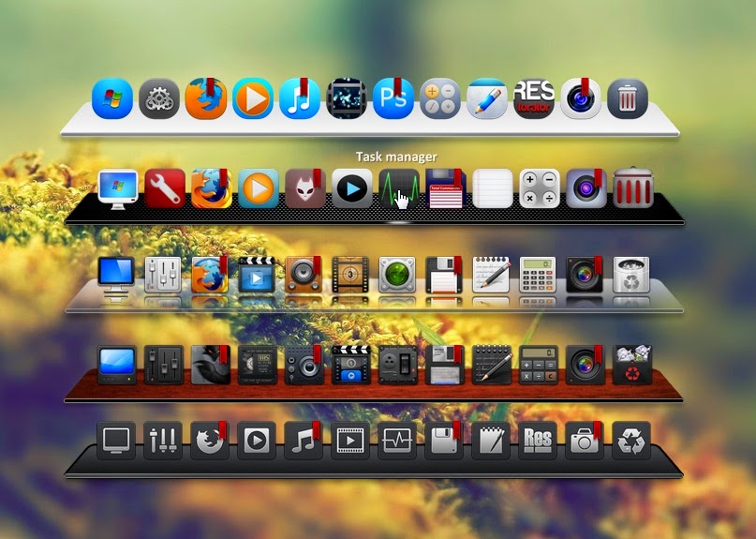Click the blue play video player icon
This screenshot has width=756, height=539.
pyautogui.click(x=352, y=188)
